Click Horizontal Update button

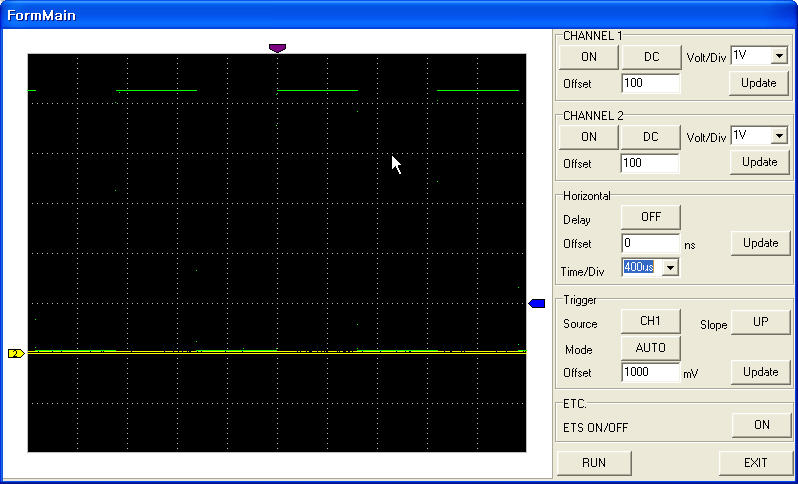coord(760,243)
